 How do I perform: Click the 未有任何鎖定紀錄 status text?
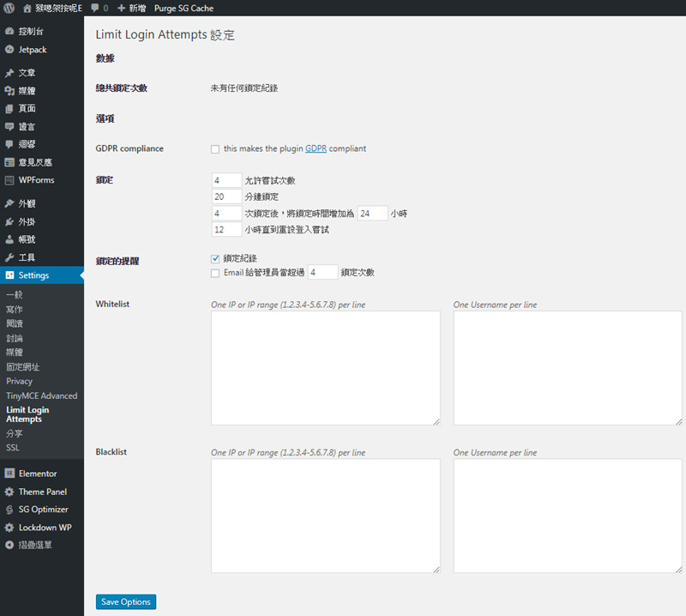244,88
